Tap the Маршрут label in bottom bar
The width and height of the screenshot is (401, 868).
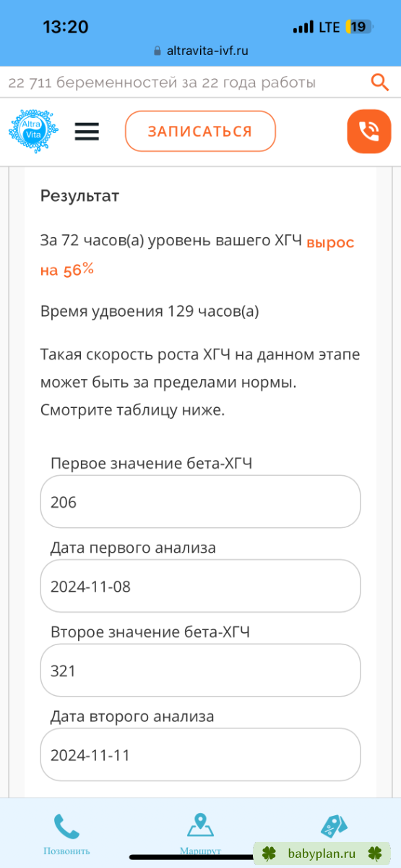coord(200,851)
